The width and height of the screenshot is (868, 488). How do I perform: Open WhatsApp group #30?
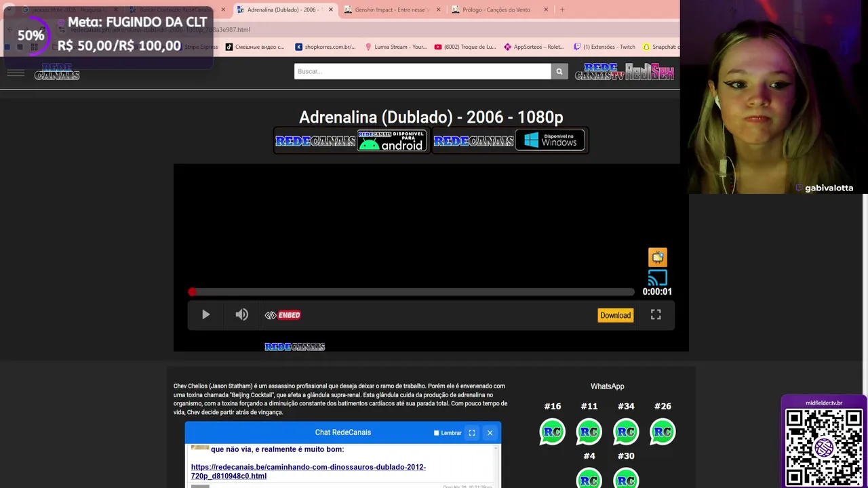click(626, 478)
